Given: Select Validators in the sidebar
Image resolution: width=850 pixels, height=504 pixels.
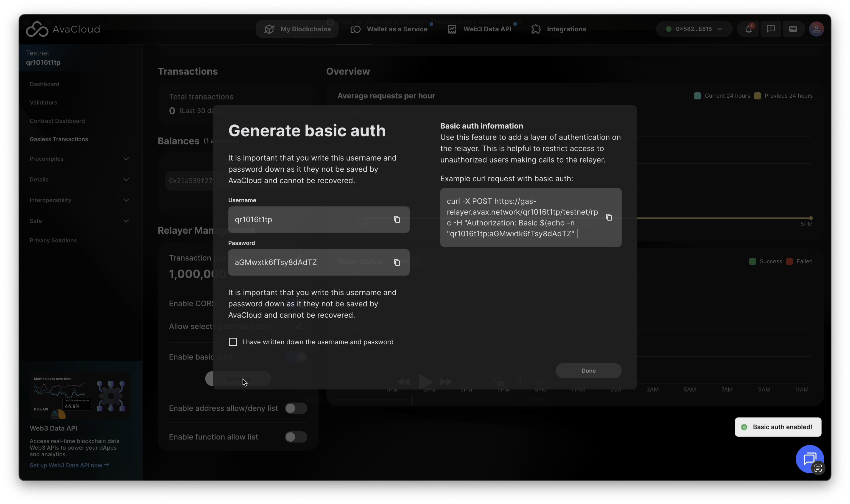Looking at the screenshot, I should 43,103.
